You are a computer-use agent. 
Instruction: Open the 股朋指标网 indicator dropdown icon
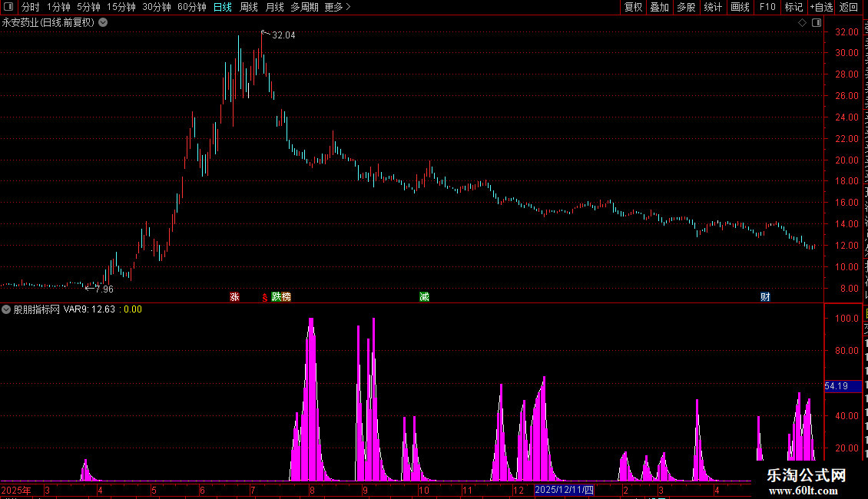(6, 309)
